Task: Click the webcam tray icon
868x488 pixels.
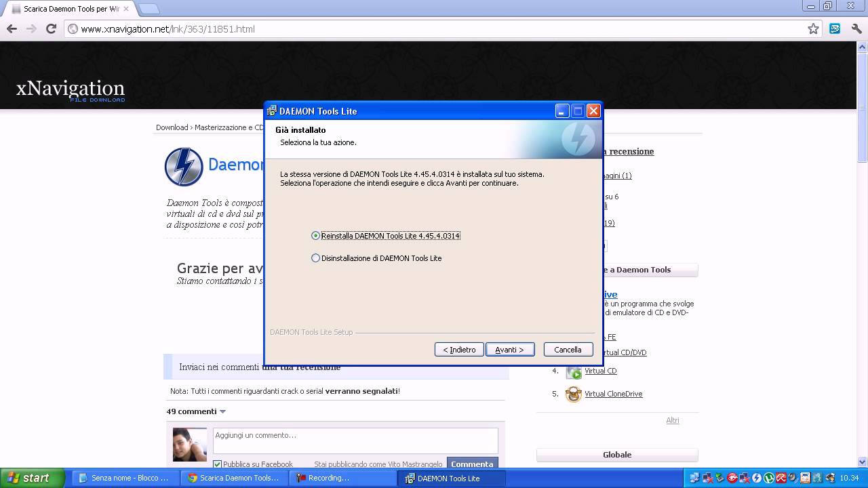Action: tap(792, 478)
